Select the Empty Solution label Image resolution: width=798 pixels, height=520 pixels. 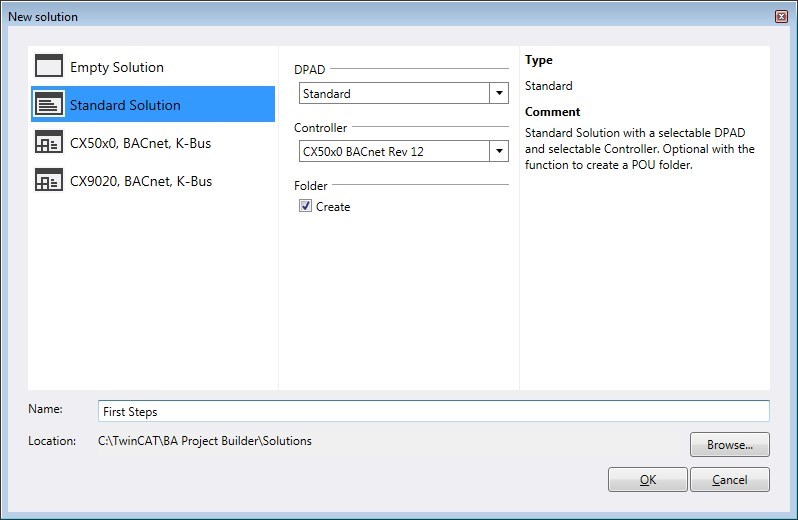tap(117, 67)
